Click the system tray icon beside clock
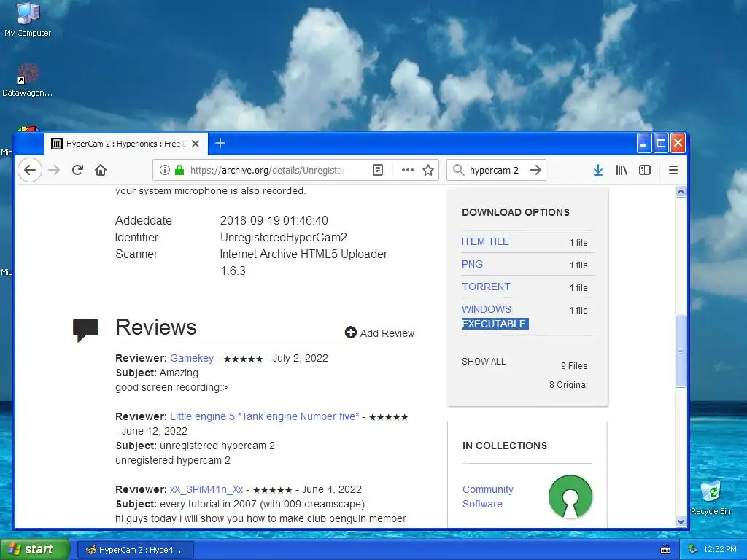The width and height of the screenshot is (747, 560). point(693,550)
